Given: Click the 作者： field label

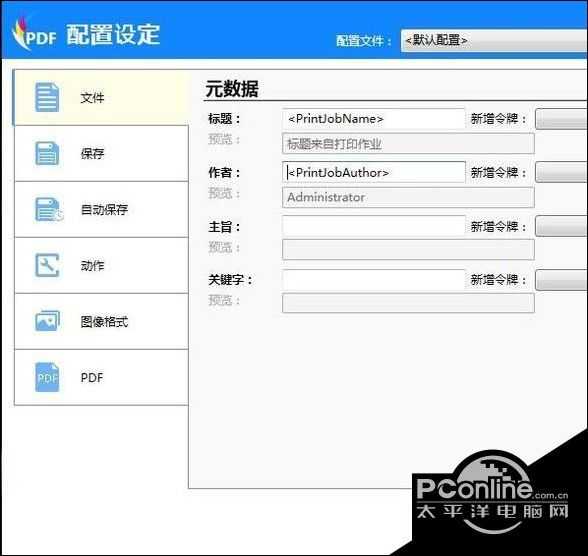Looking at the screenshot, I should tap(224, 172).
